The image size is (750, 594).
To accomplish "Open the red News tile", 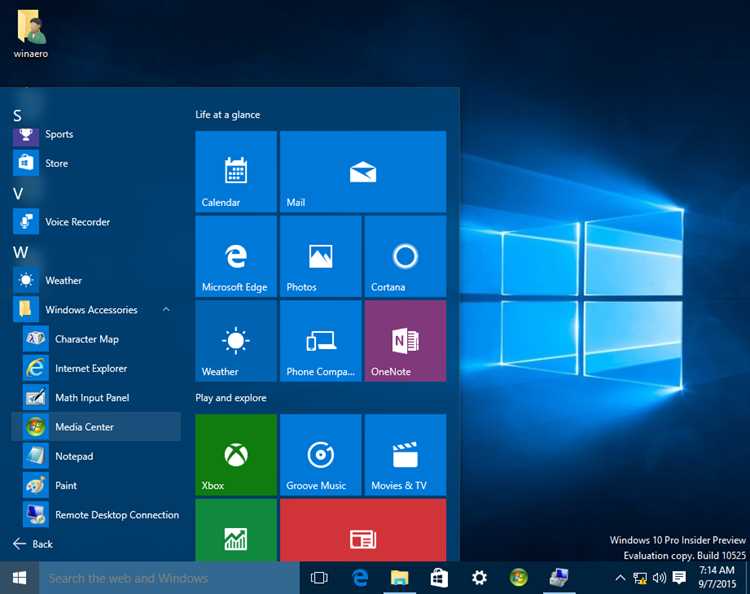I will 363,530.
